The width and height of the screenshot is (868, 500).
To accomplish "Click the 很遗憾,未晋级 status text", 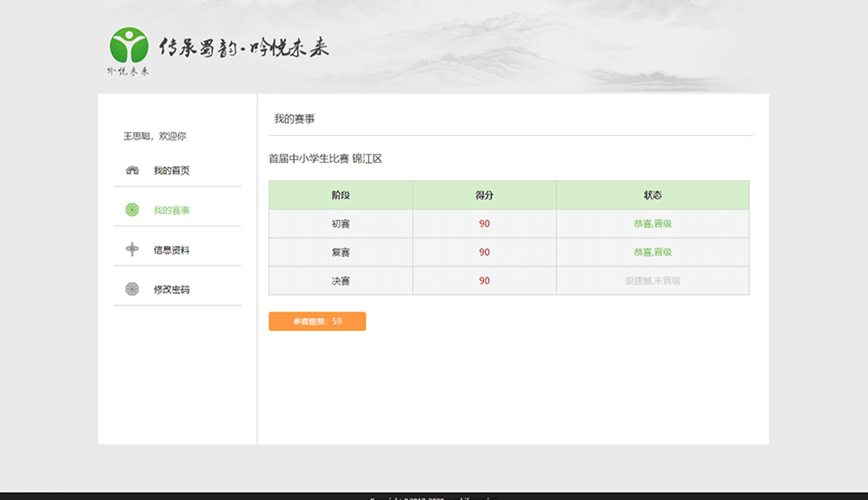I will 653,281.
